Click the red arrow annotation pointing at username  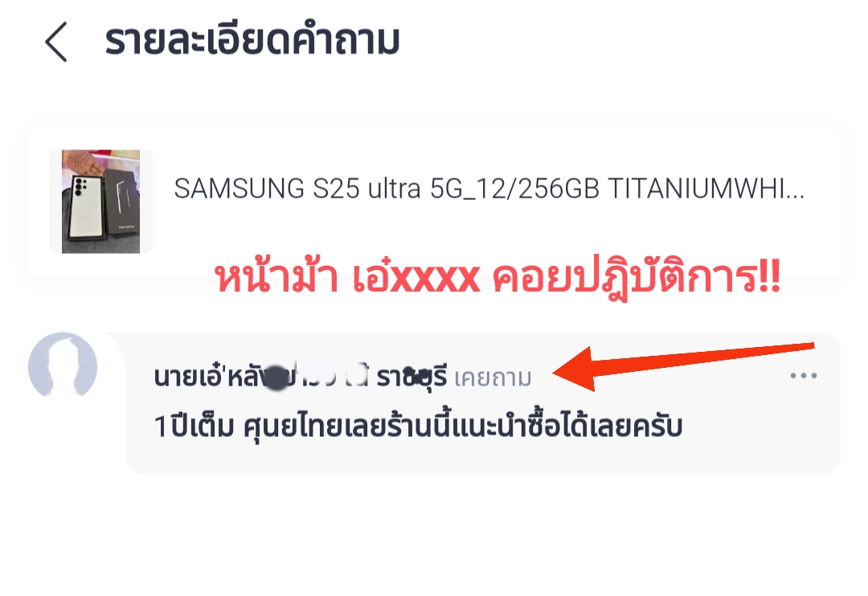683,367
